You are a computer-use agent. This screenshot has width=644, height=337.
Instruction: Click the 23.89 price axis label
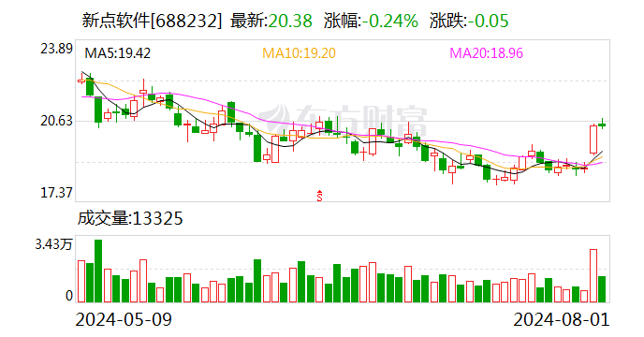(x=56, y=49)
